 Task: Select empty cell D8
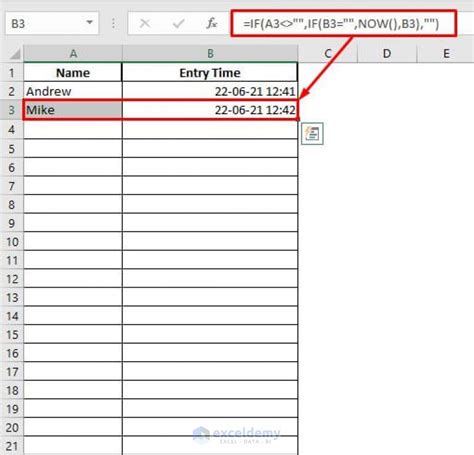[387, 204]
